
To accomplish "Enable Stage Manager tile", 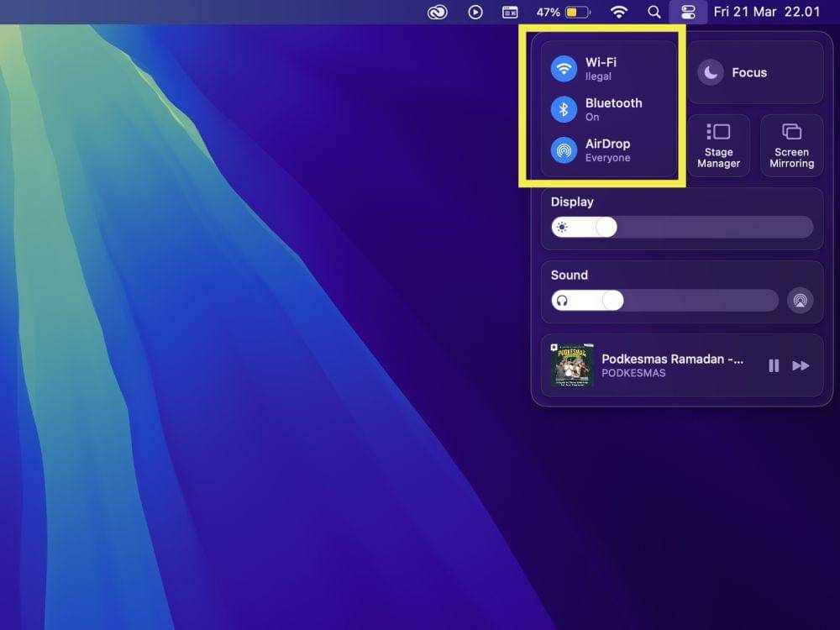I will (x=718, y=146).
